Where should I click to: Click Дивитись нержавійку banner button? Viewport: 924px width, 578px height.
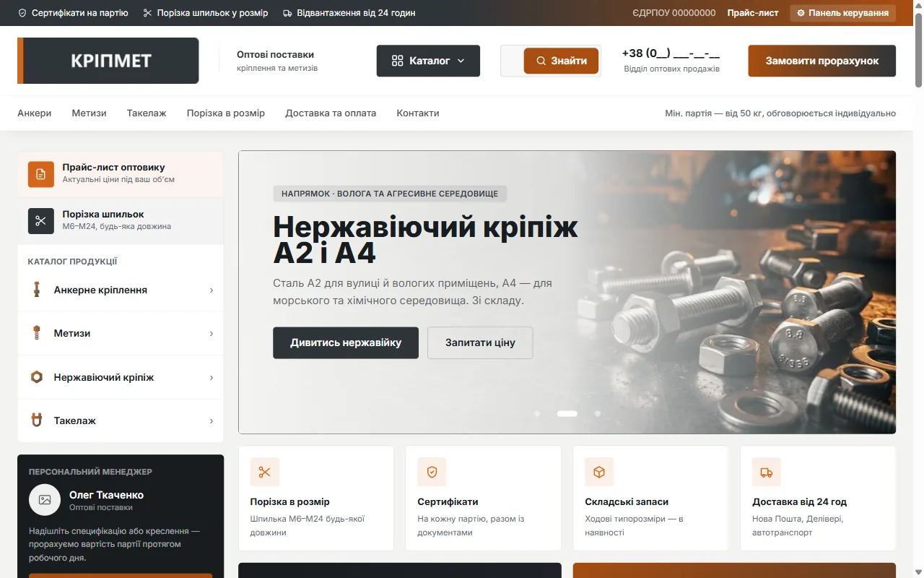(x=346, y=342)
